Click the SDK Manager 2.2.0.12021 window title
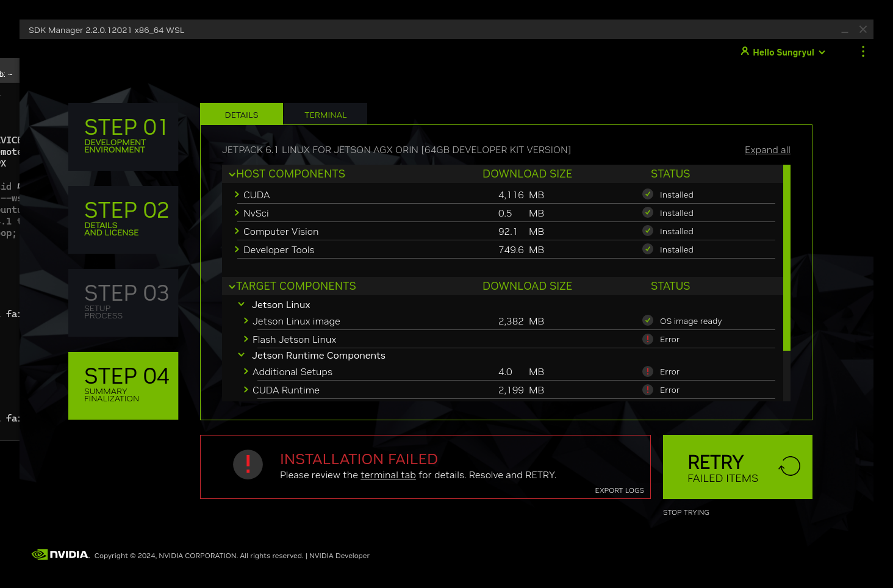 [106, 30]
